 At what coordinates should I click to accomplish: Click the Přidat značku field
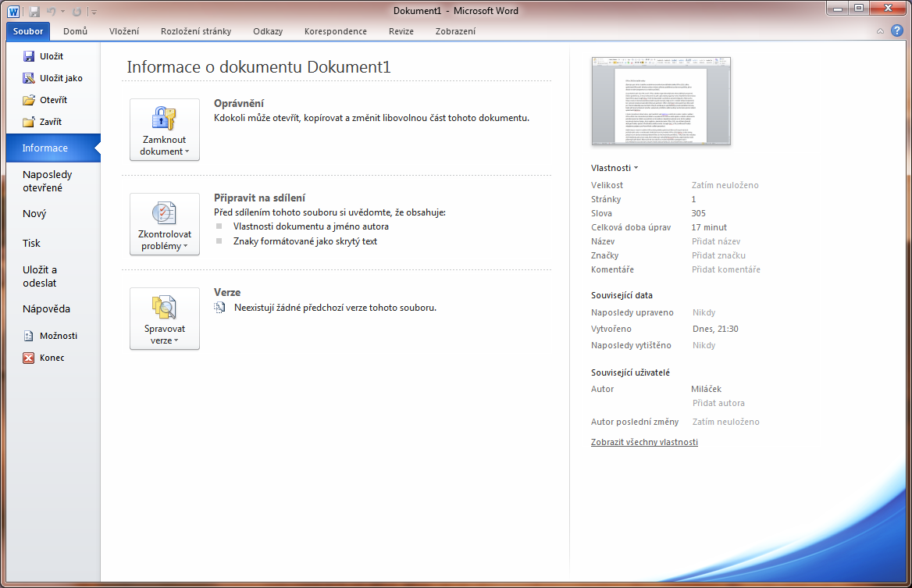[x=718, y=255]
